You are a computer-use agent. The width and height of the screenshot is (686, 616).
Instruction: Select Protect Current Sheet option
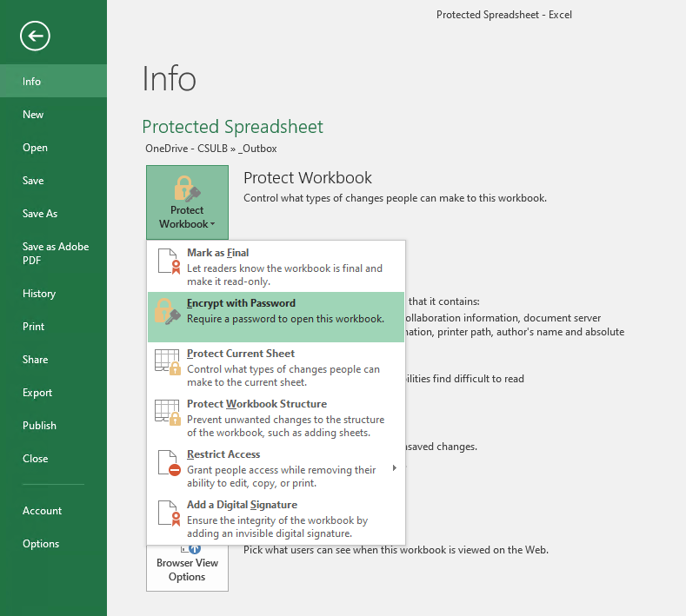[x=276, y=368]
